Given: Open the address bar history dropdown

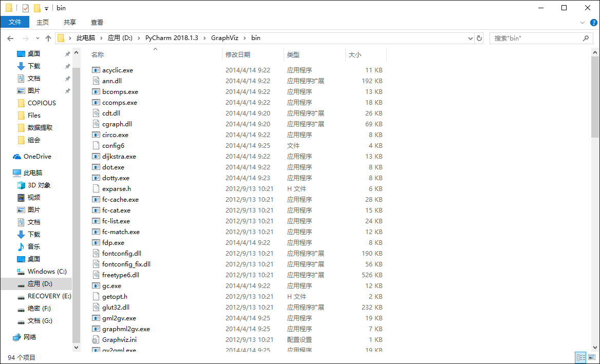Looking at the screenshot, I should coord(471,37).
